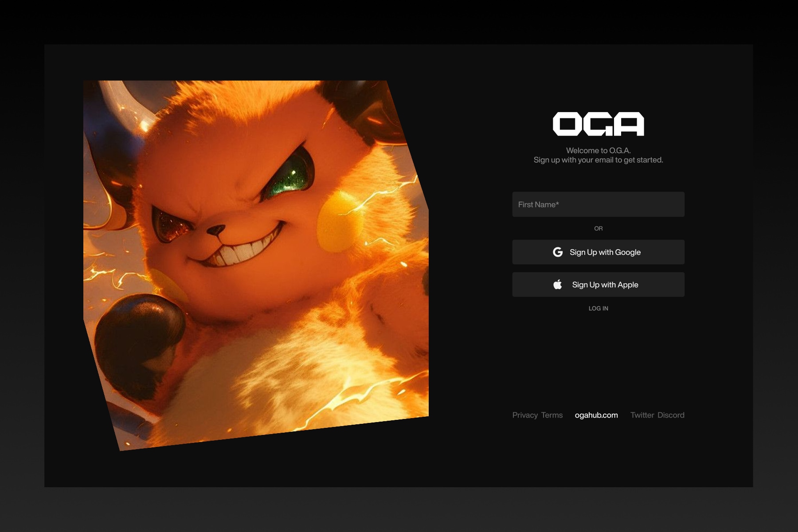Click the "OR" separator text
The image size is (798, 532).
598,228
